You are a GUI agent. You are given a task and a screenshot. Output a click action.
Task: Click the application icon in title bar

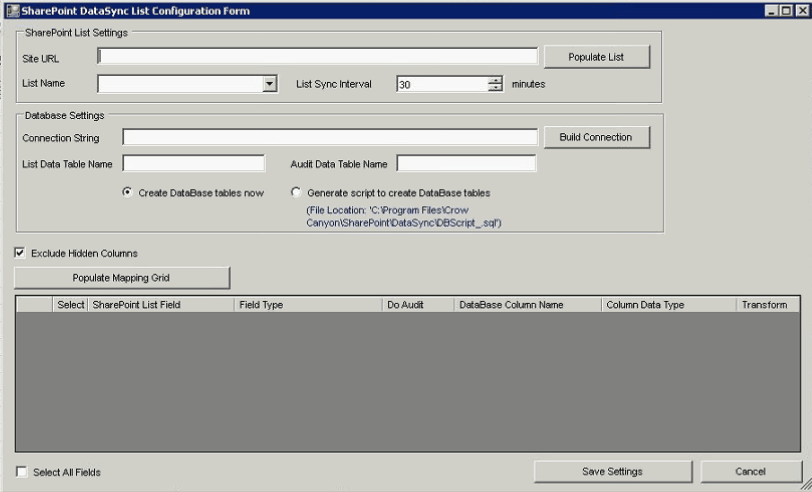coord(13,10)
